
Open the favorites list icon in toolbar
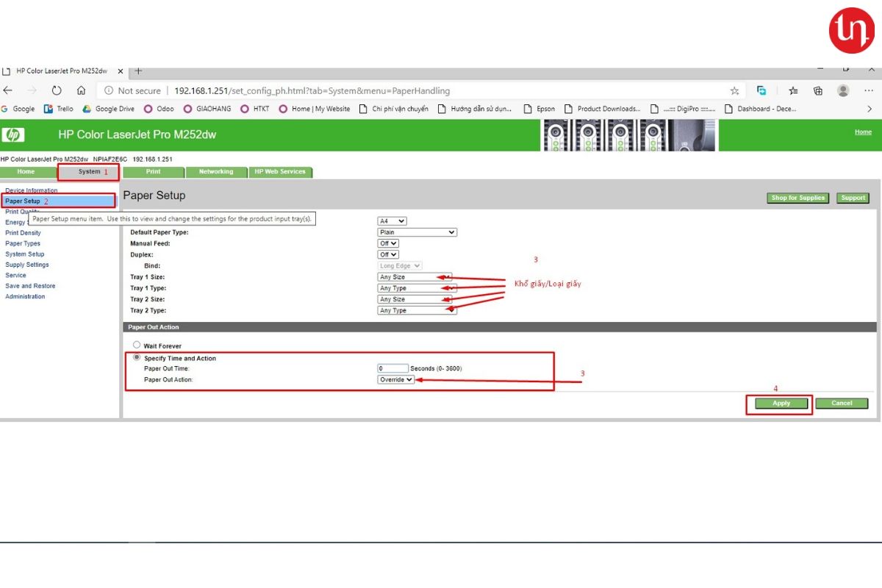coord(793,91)
